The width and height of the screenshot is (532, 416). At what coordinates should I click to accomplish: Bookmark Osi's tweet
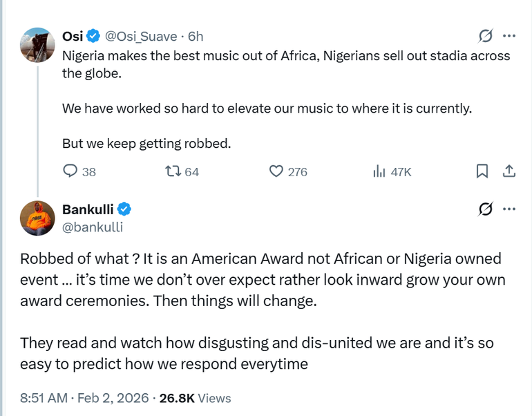pos(482,171)
